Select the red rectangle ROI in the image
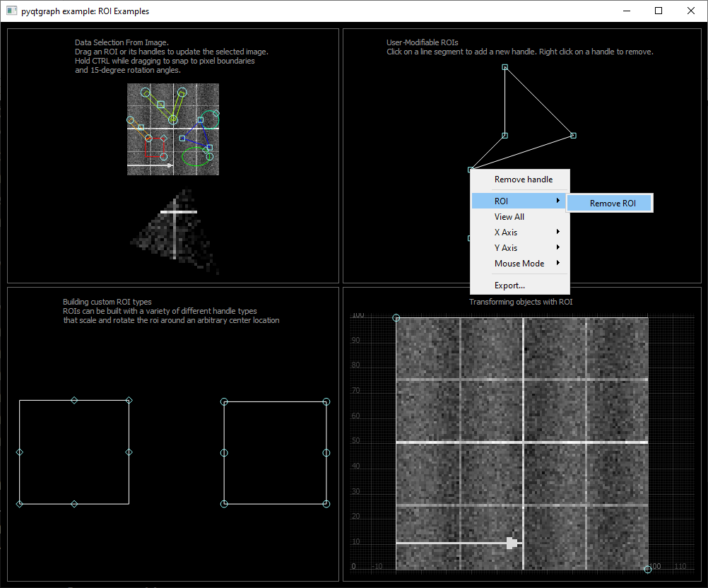This screenshot has width=708, height=588. coord(155,147)
